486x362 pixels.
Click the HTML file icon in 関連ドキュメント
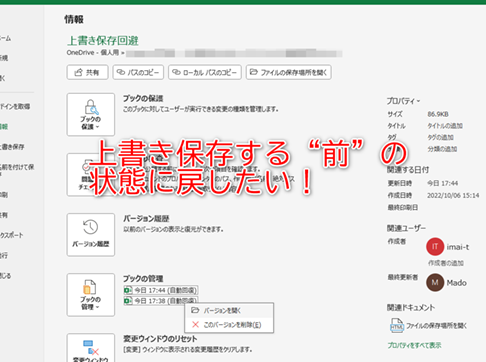coord(397,325)
